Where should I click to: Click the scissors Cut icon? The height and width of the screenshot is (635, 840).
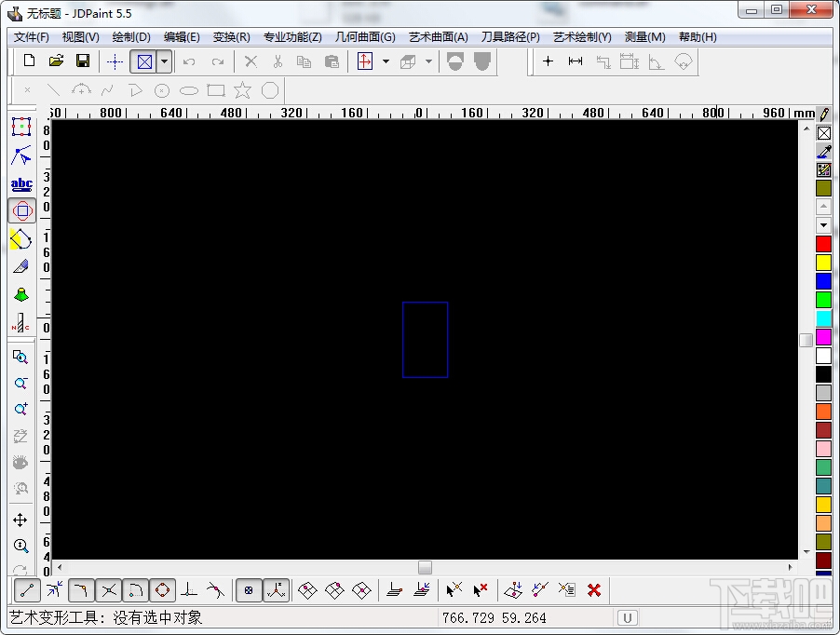click(x=278, y=61)
